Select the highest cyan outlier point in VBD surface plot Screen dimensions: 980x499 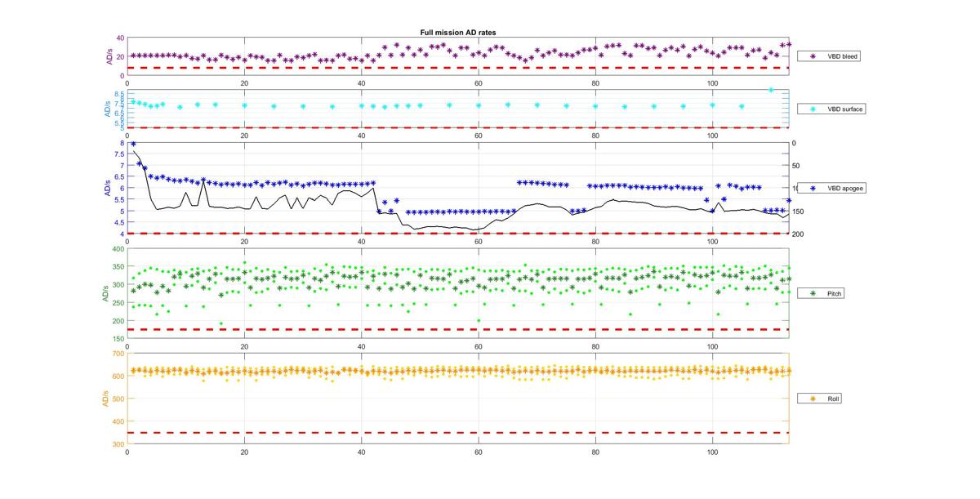click(x=770, y=90)
